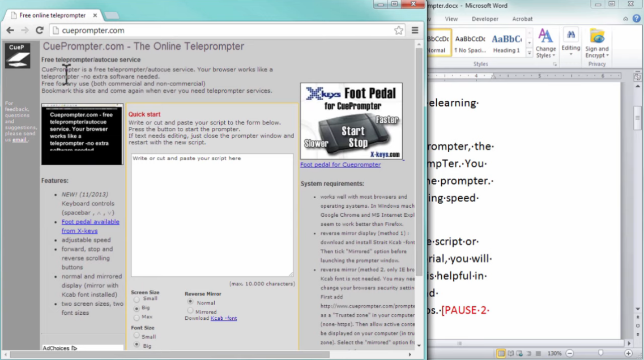Choose the Max screen size
The width and height of the screenshot is (644, 360).
point(137,317)
